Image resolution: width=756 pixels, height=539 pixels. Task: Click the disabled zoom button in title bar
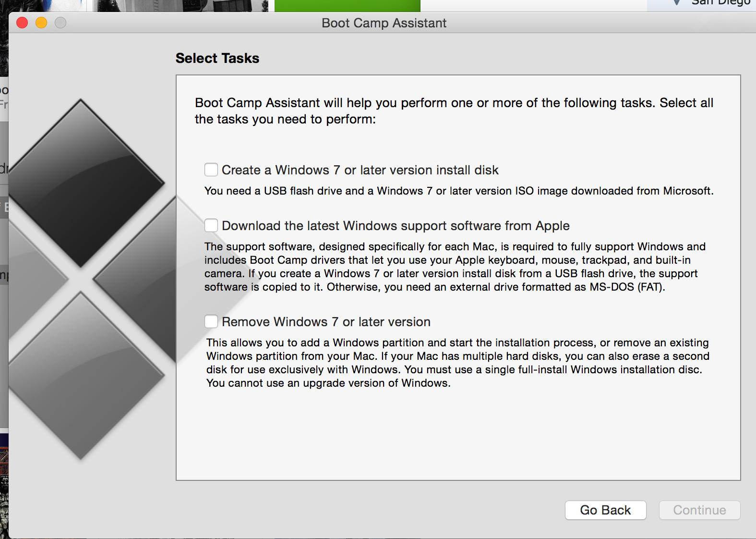(60, 23)
